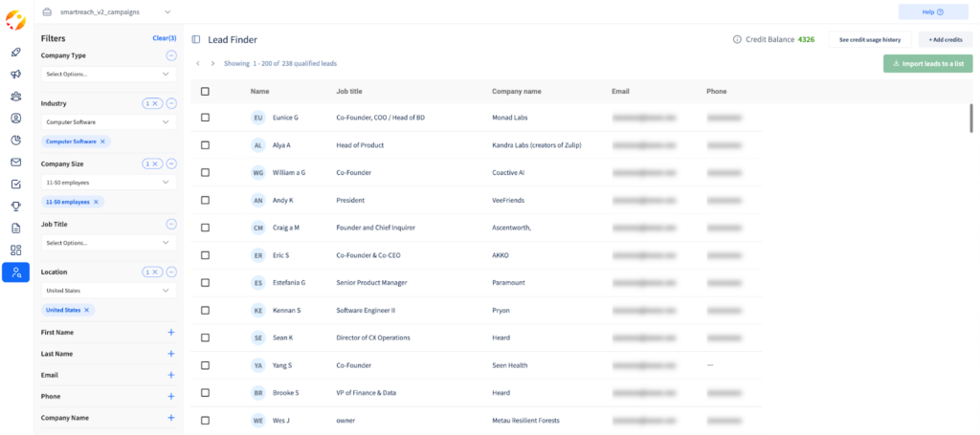Clear the Industry filter count badge
Image resolution: width=980 pixels, height=435 pixels.
coord(152,103)
